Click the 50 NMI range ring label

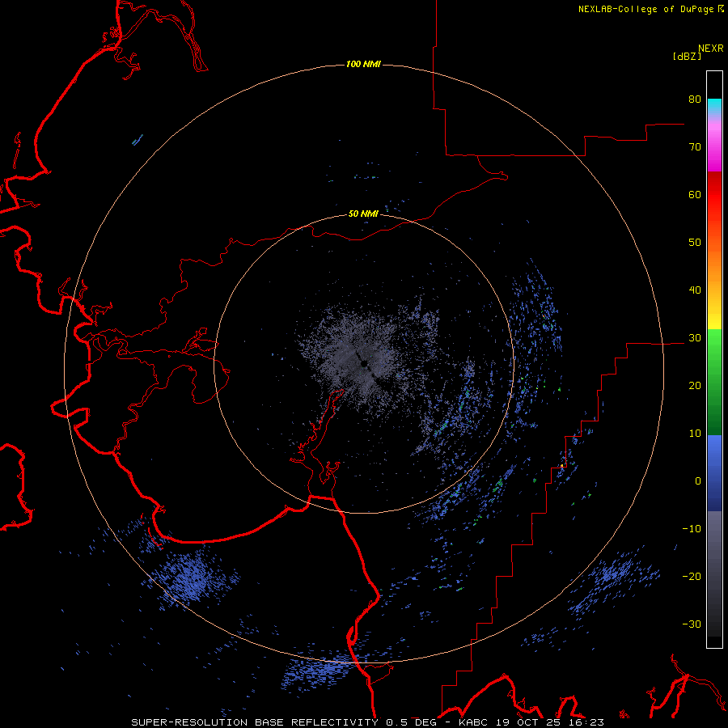click(363, 214)
